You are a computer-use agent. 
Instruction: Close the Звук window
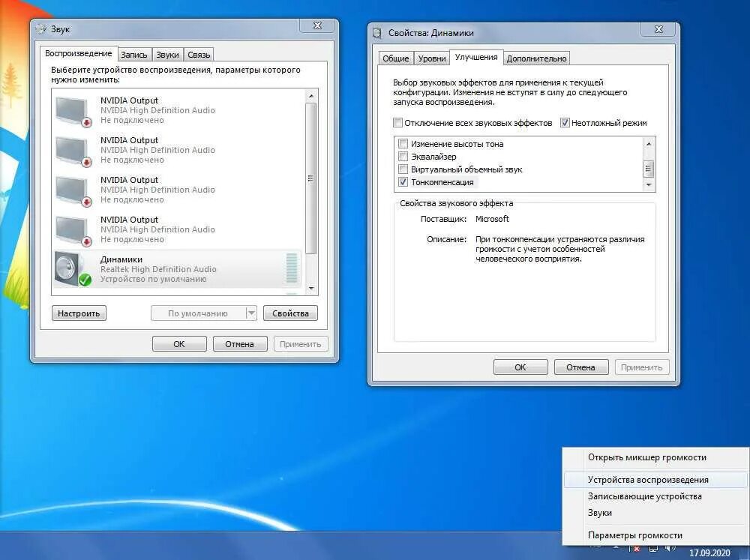(317, 25)
